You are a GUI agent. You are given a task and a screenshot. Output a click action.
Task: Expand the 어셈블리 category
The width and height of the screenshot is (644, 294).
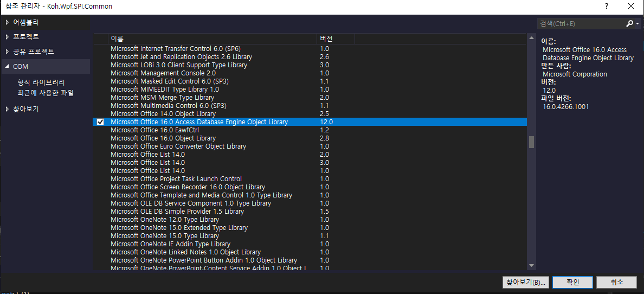coord(7,22)
